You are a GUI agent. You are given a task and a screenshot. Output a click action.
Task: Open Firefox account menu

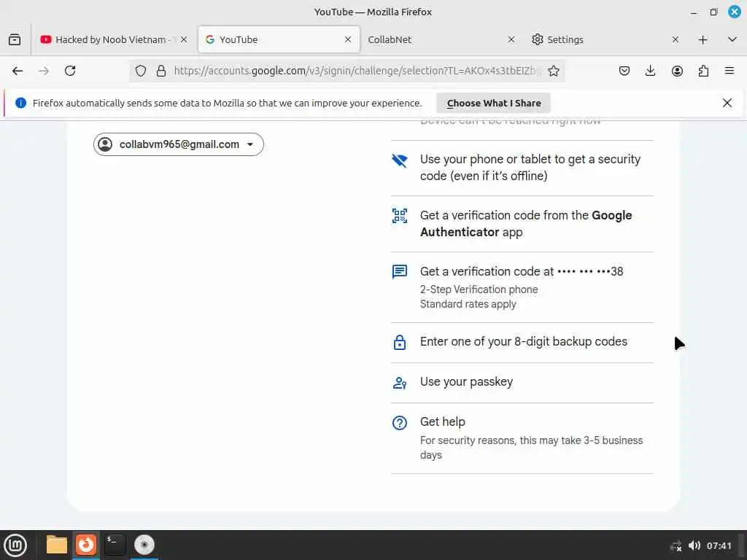[x=677, y=71]
